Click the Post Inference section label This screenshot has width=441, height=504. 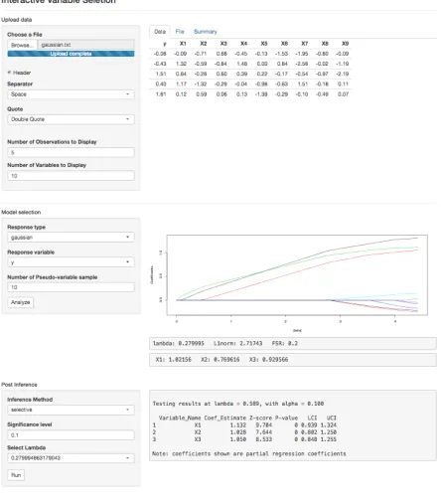19,385
